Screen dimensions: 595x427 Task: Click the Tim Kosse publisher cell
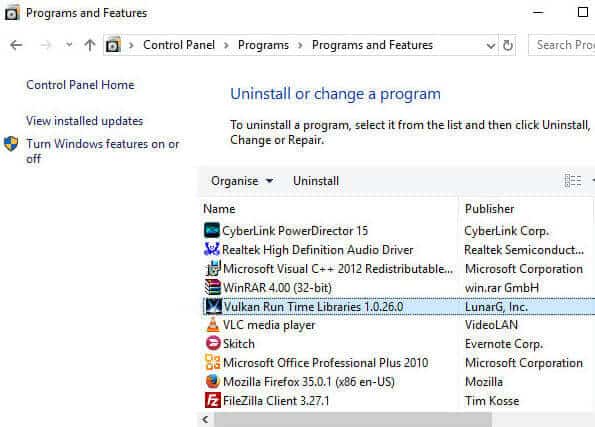click(x=492, y=400)
